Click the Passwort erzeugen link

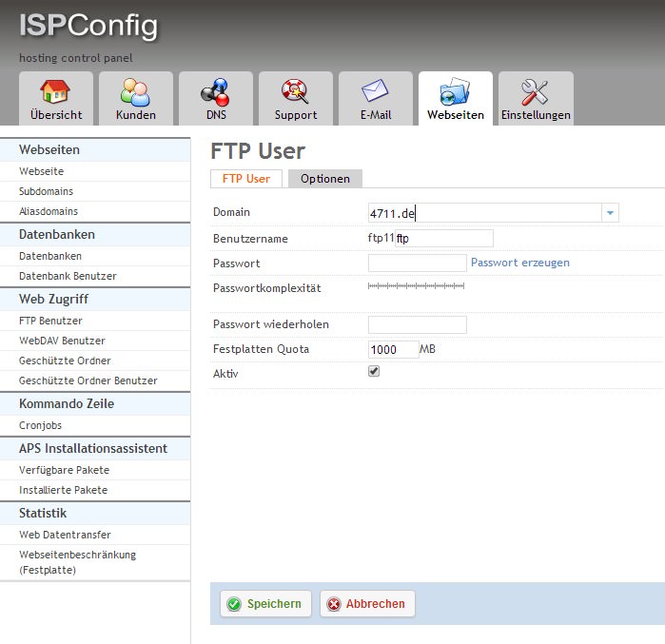pos(519,263)
